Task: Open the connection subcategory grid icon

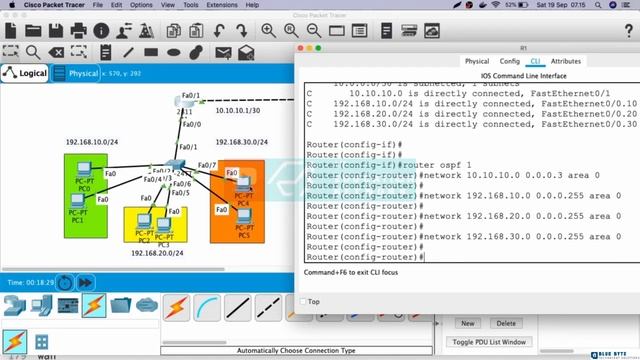Action: (41, 342)
